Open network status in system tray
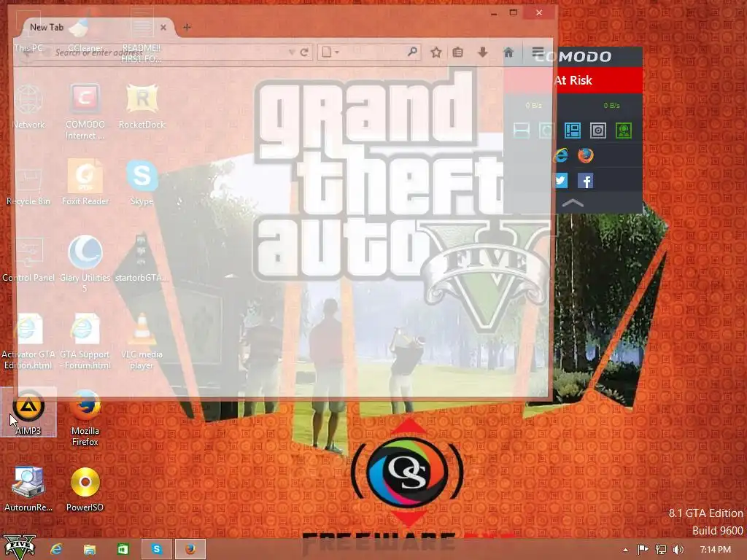 661,550
